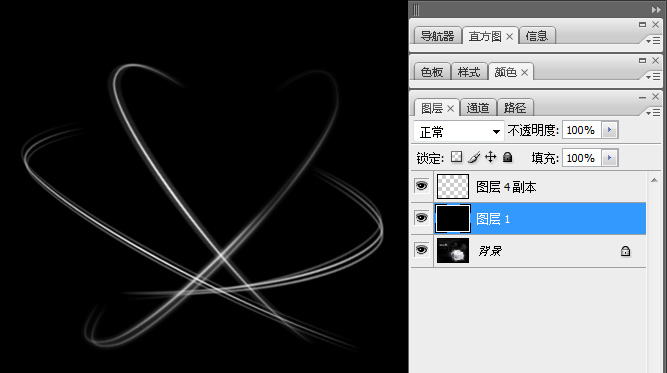667x373 pixels.
Task: Open Color panel group options menu
Action: 653,77
